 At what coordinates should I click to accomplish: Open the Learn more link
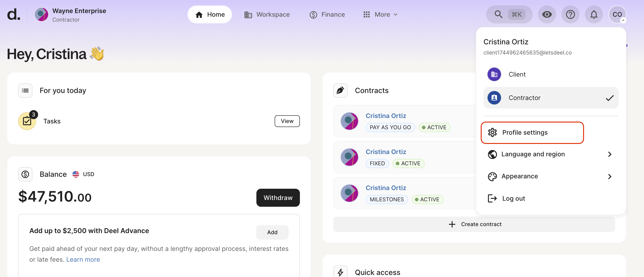point(83,259)
